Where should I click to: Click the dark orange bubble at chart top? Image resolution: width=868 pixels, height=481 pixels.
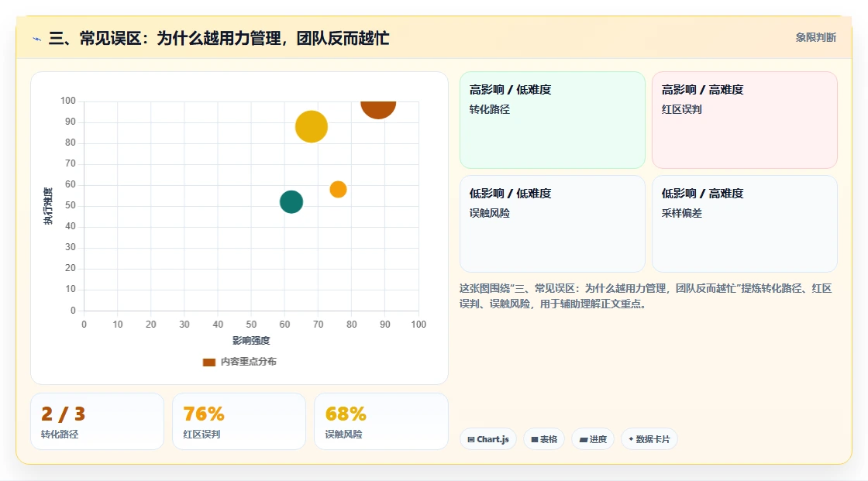tap(378, 109)
